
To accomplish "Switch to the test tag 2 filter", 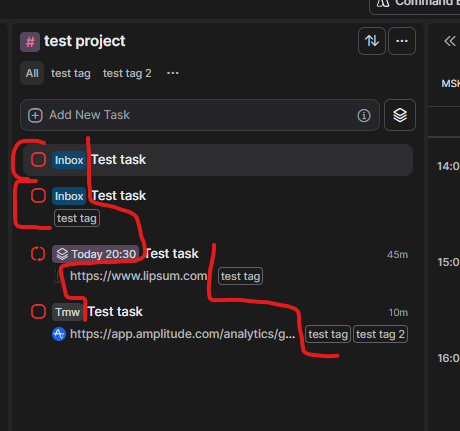I will click(127, 73).
